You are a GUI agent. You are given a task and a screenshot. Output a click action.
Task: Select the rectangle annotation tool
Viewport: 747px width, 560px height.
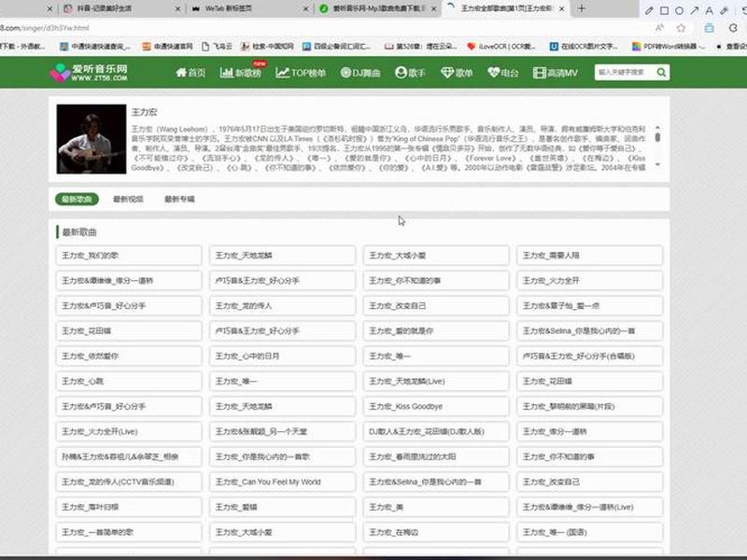(664, 10)
